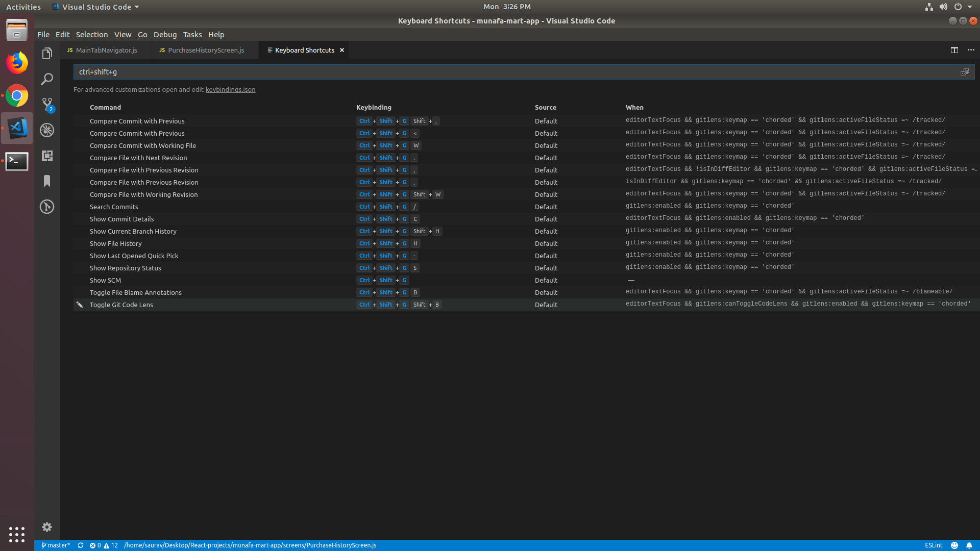
Task: Open the GitLens sidebar icon
Action: pyautogui.click(x=47, y=207)
